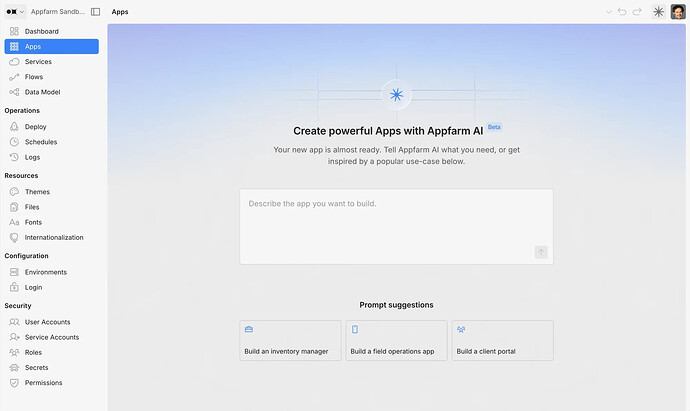Screen dimensions: 690x411
Task: Open the Dashboard menu item
Action: (x=51, y=31)
